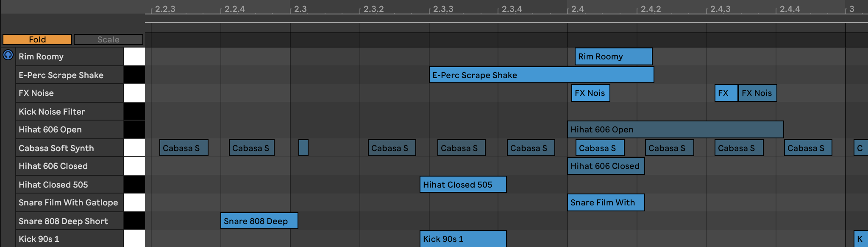Click the white key beside Cabasa Soft Synth
The height and width of the screenshot is (247, 868).
(x=134, y=148)
